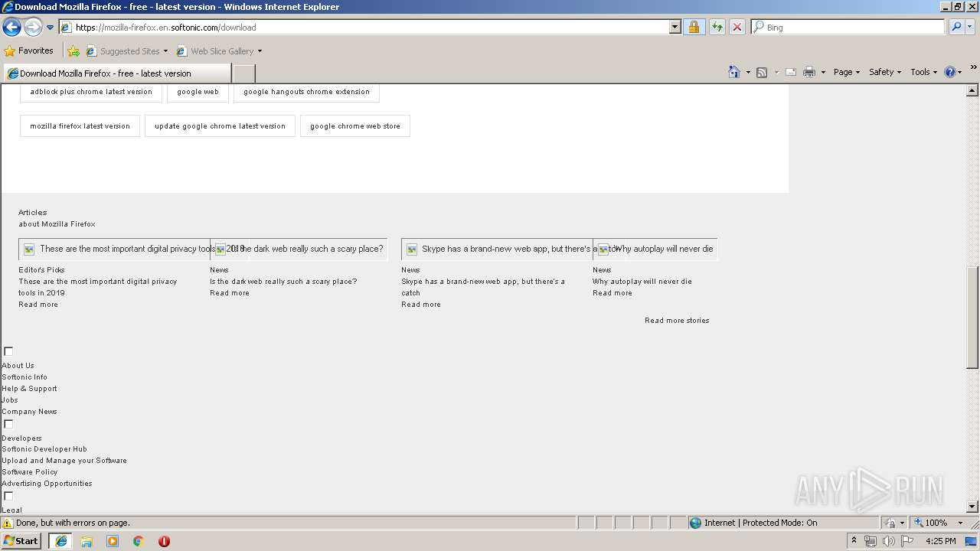Open the Company News link
Screen dimensions: 980x551
[x=29, y=412]
